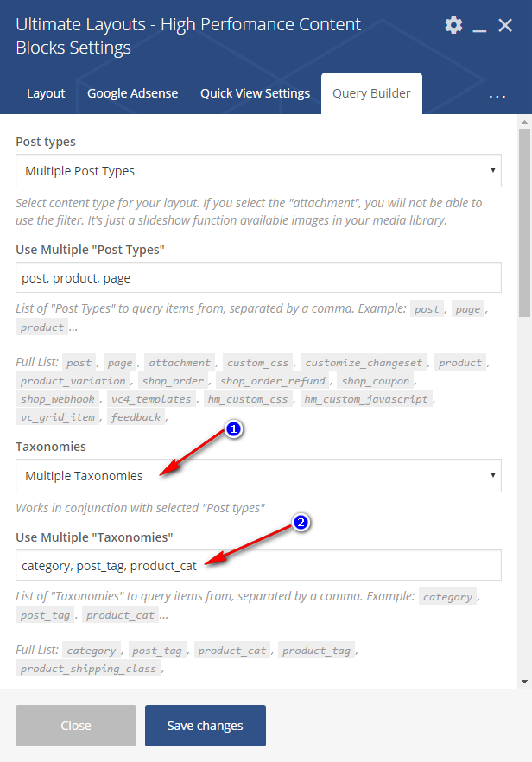Click the Save changes button
This screenshot has width=532, height=762.
206,726
